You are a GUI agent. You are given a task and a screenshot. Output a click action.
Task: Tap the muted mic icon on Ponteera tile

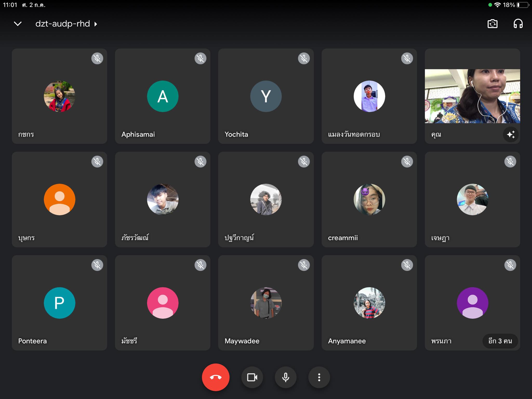point(97,265)
